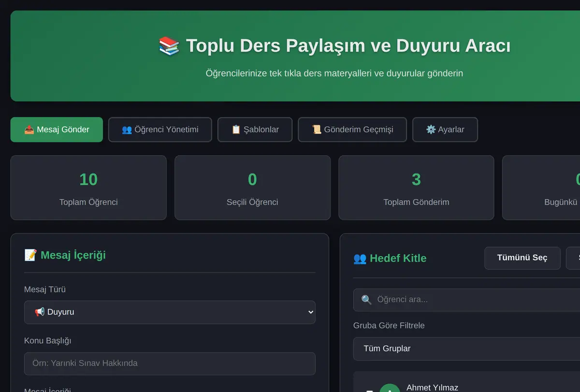580x392 pixels.
Task: Click the Mesaj Türü label
Action: coord(45,290)
